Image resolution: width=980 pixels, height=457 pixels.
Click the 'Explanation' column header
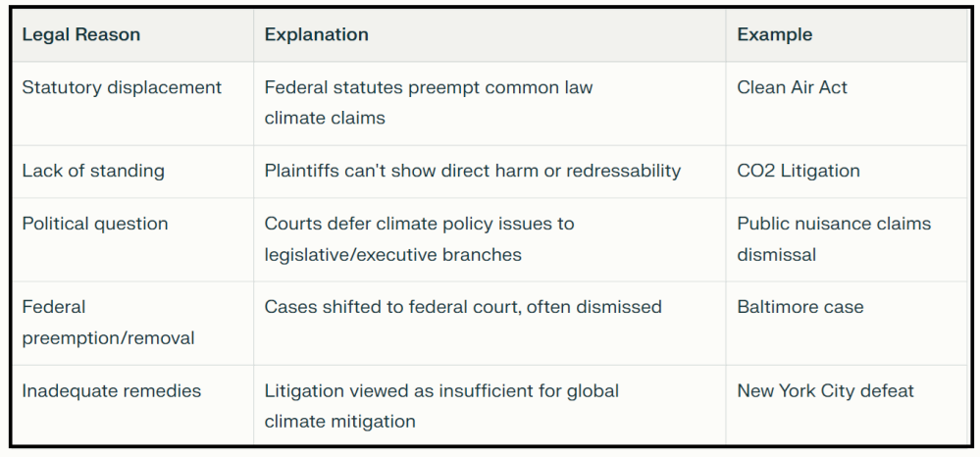point(317,34)
